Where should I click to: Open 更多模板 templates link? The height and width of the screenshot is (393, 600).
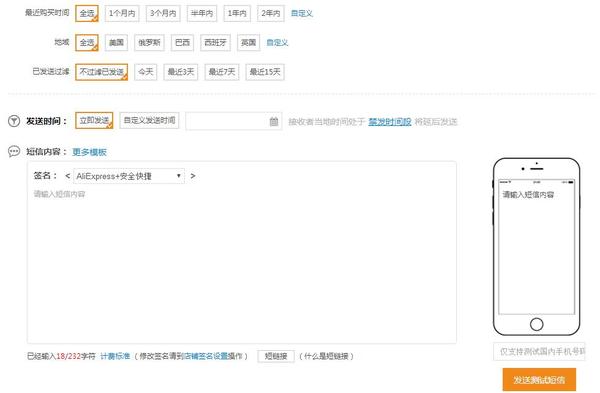[89, 152]
